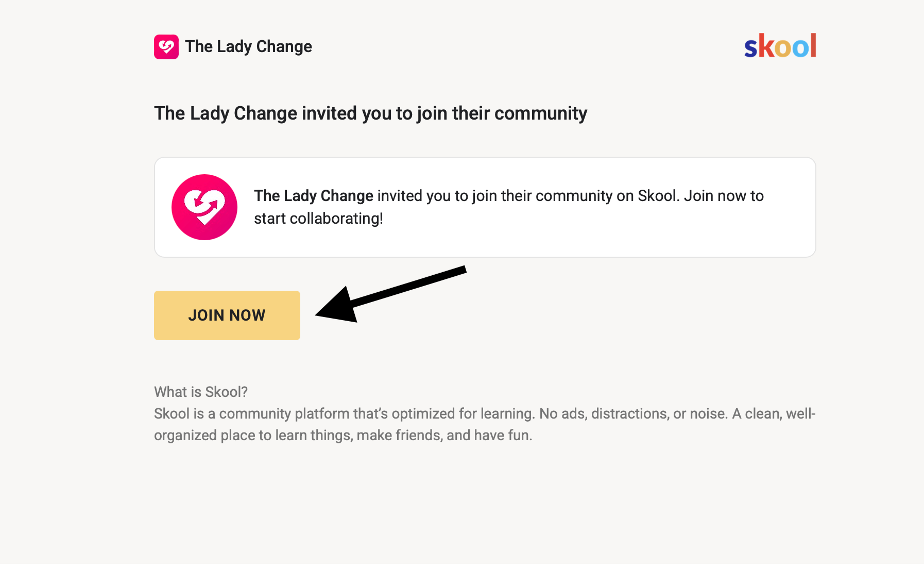924x566 pixels.
Task: Click the "invited you to join" page headline
Action: 370,113
